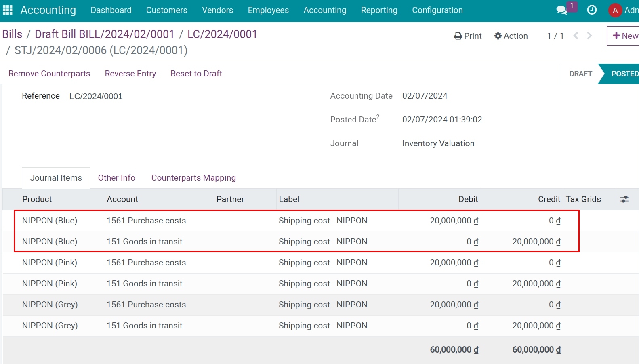Switch to the Journal Items tab
The height and width of the screenshot is (364, 639).
click(56, 178)
